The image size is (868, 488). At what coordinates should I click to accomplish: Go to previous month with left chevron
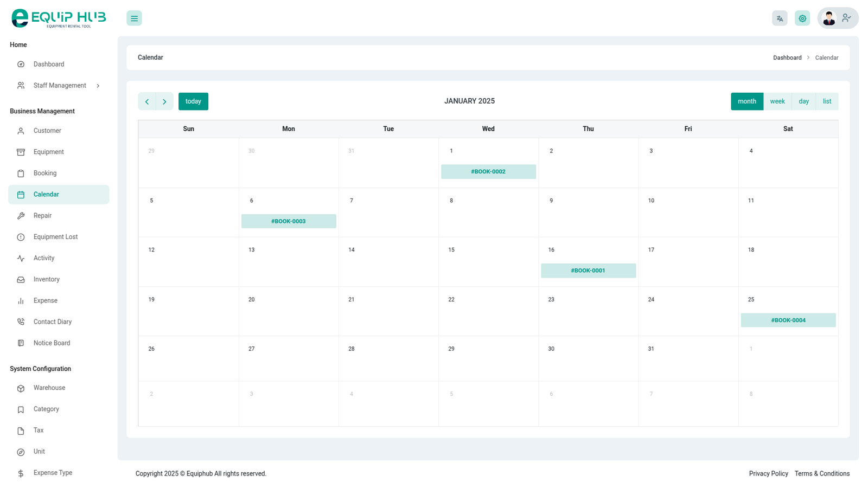coord(147,101)
